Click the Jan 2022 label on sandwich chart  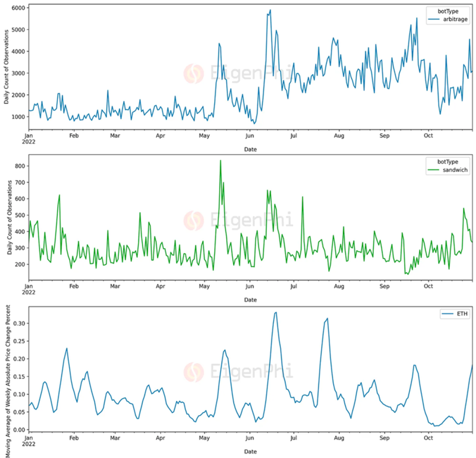[29, 289]
